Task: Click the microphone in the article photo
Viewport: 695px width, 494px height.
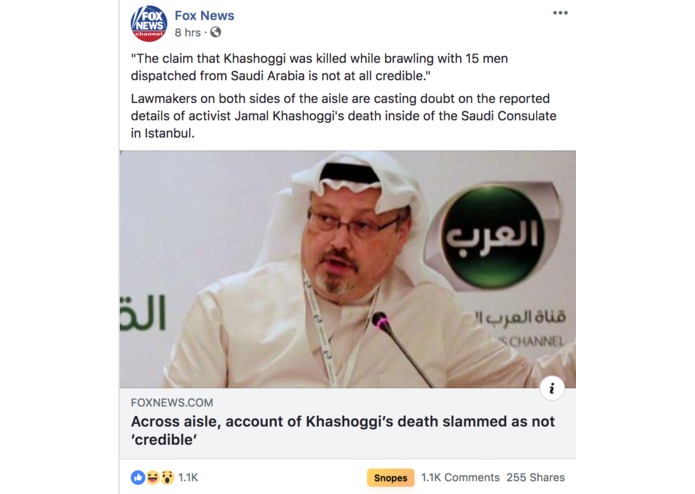Action: 403,350
